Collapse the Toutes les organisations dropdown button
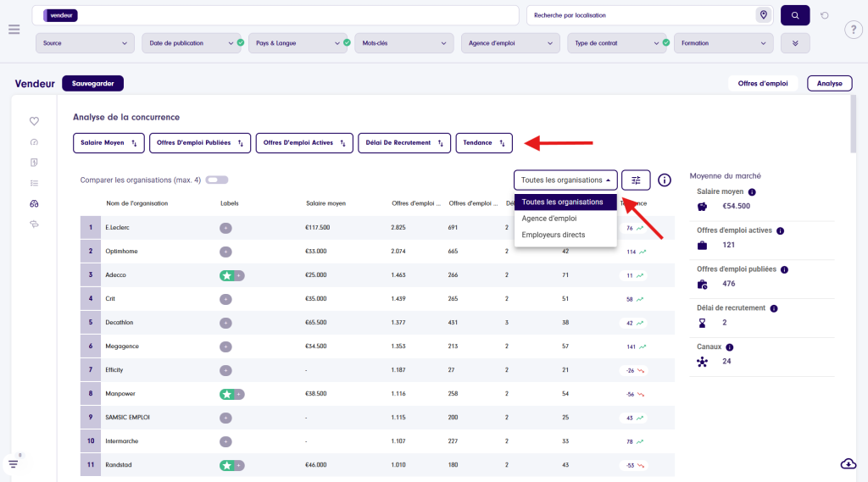Screen dimensions: 868x482 coord(565,180)
